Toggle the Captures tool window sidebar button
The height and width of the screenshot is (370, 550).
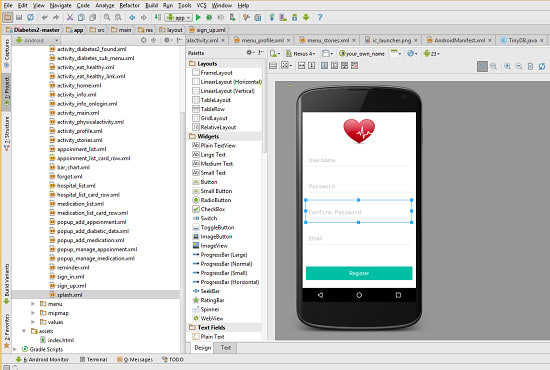tap(6, 53)
